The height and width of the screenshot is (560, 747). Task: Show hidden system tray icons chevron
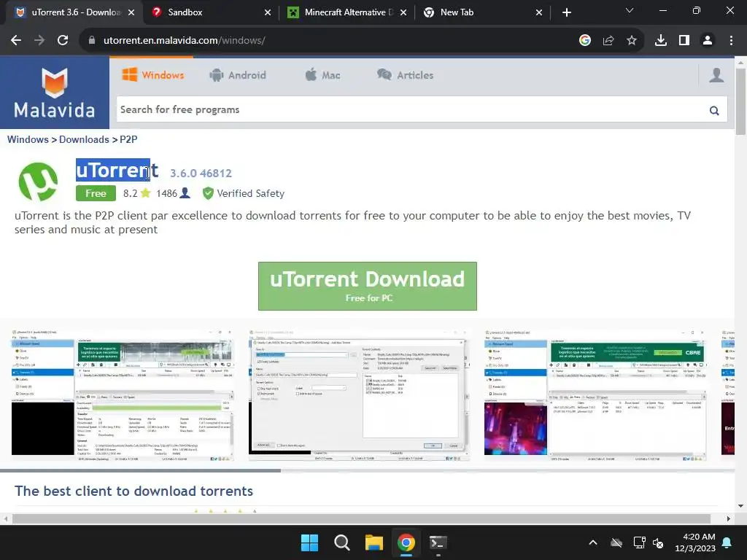[593, 542]
